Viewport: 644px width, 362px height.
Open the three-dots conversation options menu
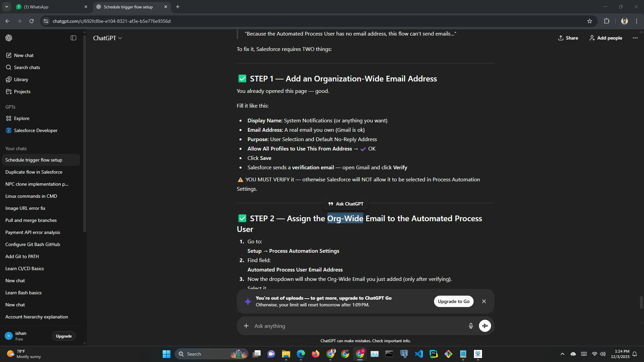pyautogui.click(x=635, y=38)
